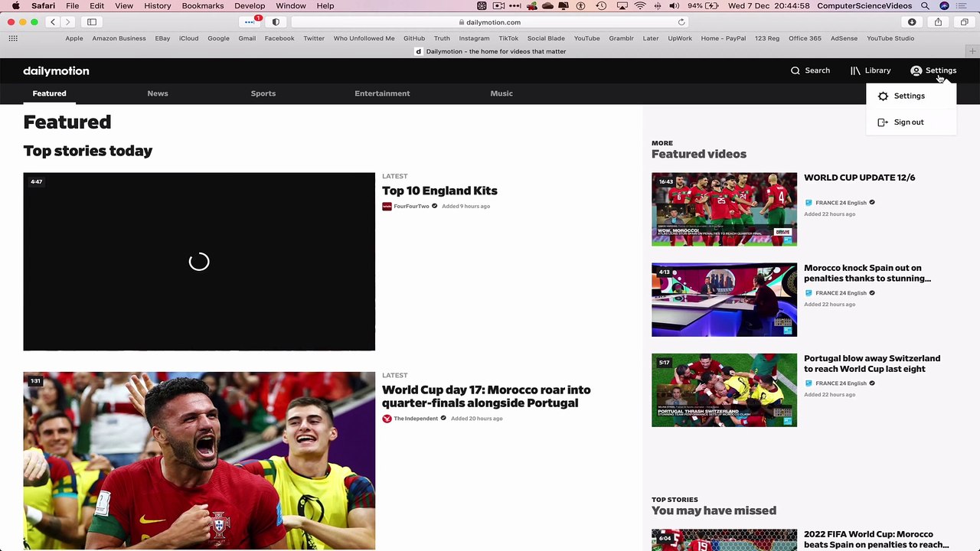Open the FourFourTwo channel name
Image resolution: width=980 pixels, height=551 pixels.
point(411,207)
